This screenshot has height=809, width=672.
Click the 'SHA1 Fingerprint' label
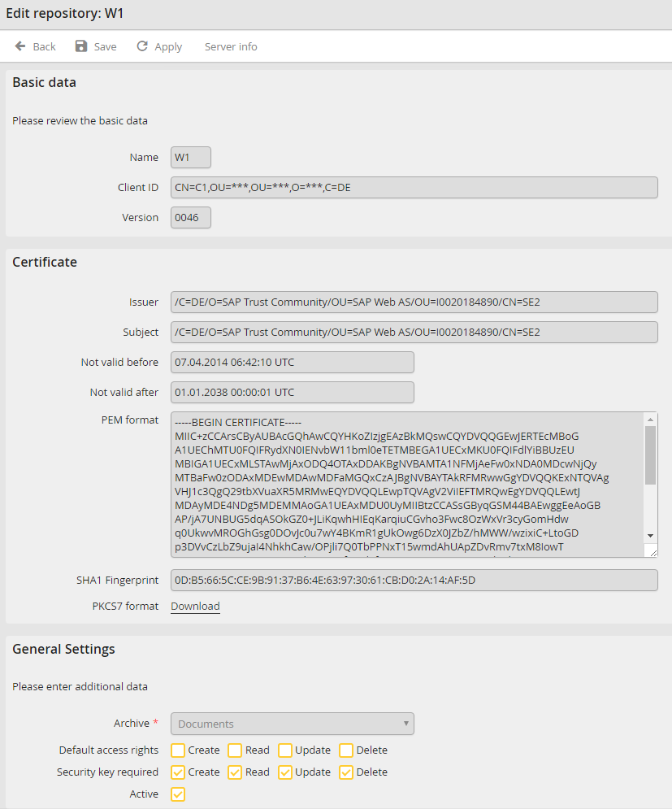[x=118, y=581]
